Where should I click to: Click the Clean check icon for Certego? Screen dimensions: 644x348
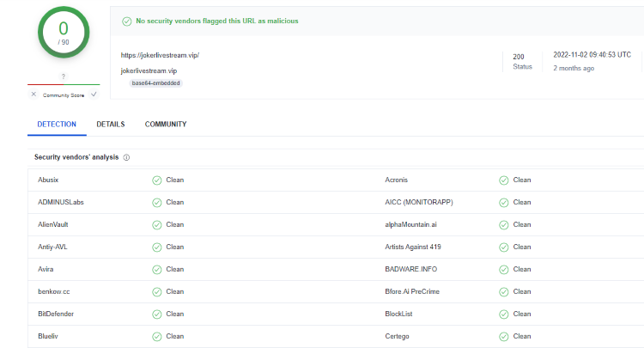[x=504, y=336]
